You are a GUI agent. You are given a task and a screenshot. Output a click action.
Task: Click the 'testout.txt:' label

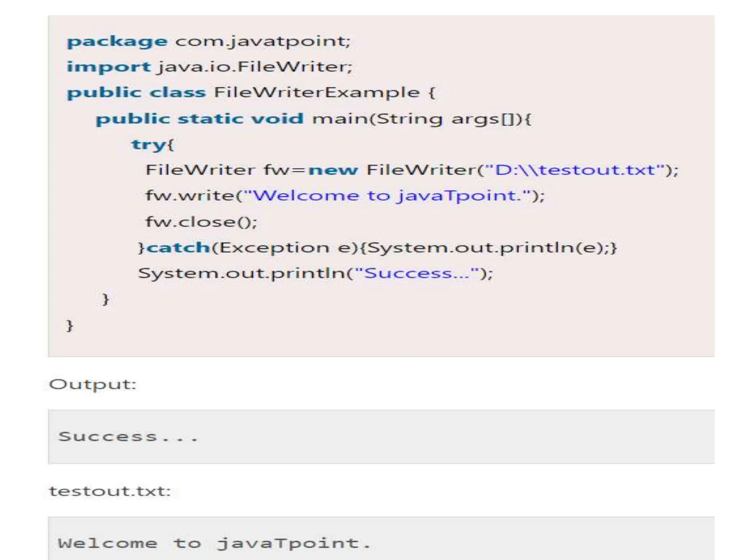click(110, 491)
